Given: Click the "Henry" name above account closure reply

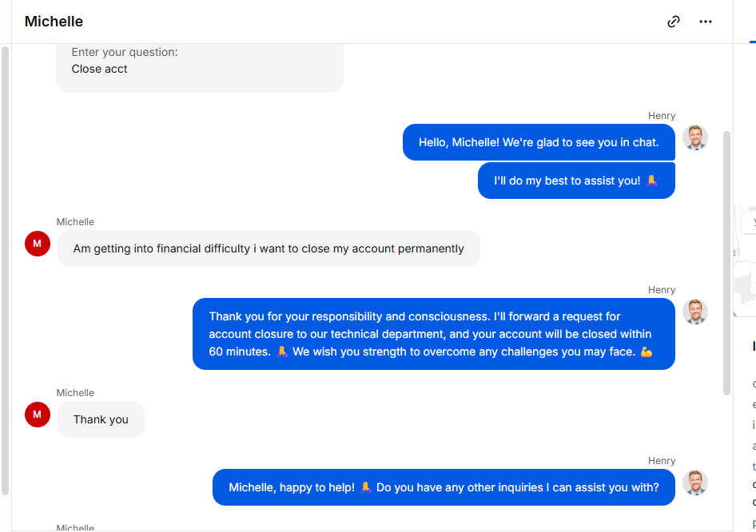Looking at the screenshot, I should 662,290.
